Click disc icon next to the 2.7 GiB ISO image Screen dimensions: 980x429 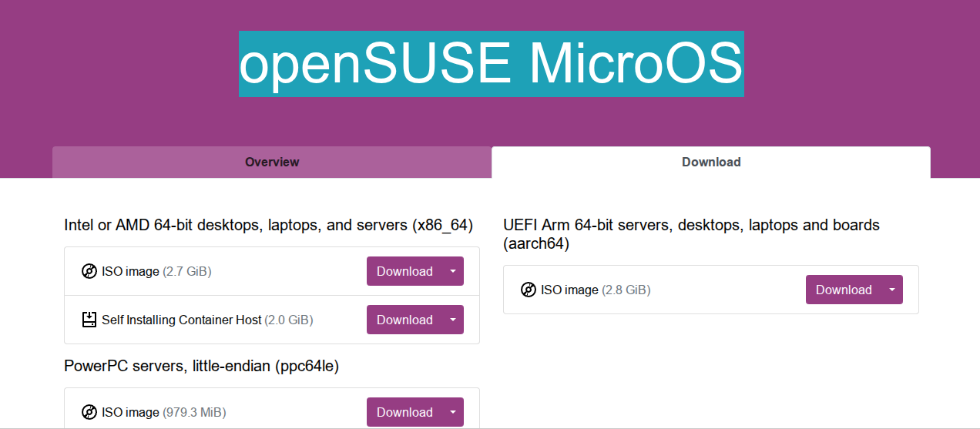(89, 271)
